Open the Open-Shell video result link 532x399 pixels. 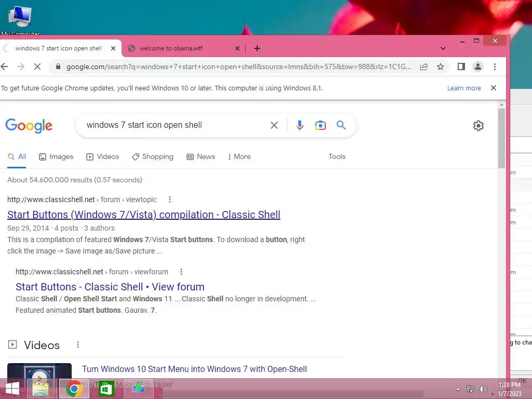coord(194,369)
